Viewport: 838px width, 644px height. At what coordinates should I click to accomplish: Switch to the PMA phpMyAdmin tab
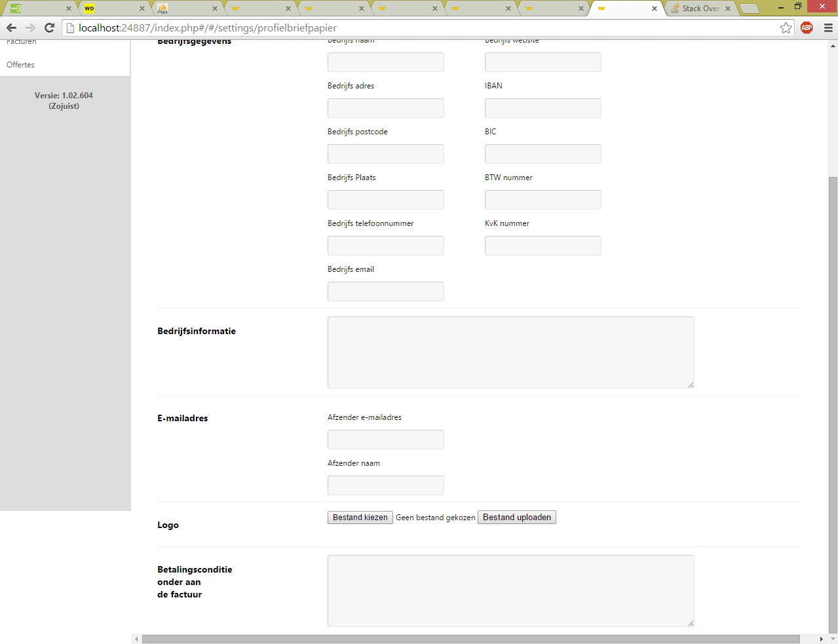[187, 9]
